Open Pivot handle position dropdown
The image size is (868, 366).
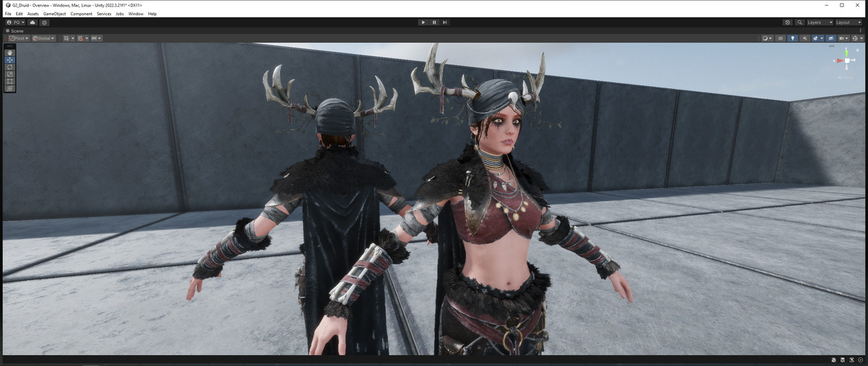(19, 38)
